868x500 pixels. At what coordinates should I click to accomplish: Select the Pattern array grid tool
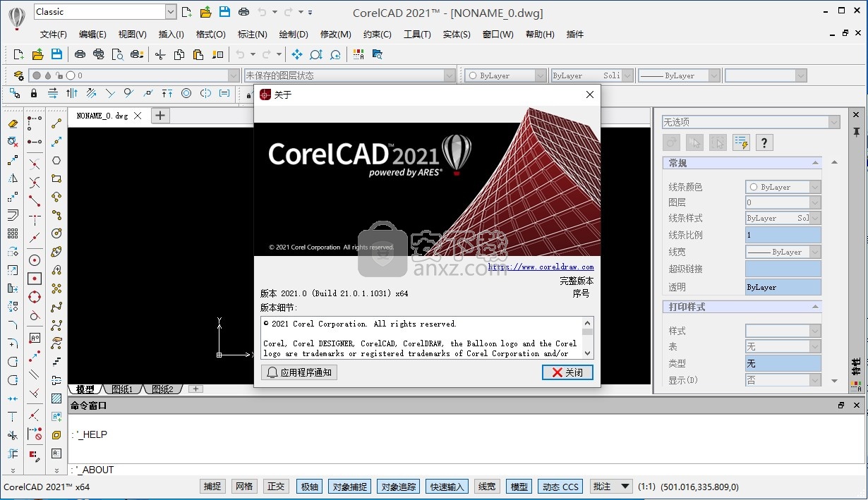pyautogui.click(x=13, y=233)
